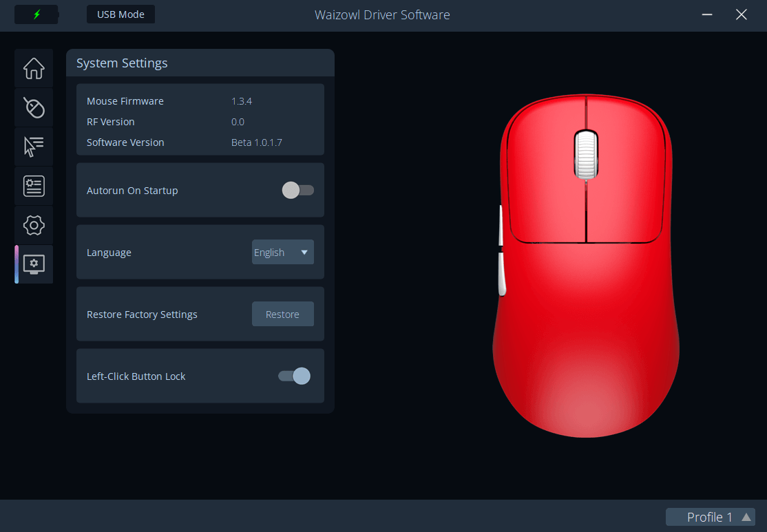Click the Restore factory settings button
This screenshot has width=767, height=532.
click(x=283, y=315)
